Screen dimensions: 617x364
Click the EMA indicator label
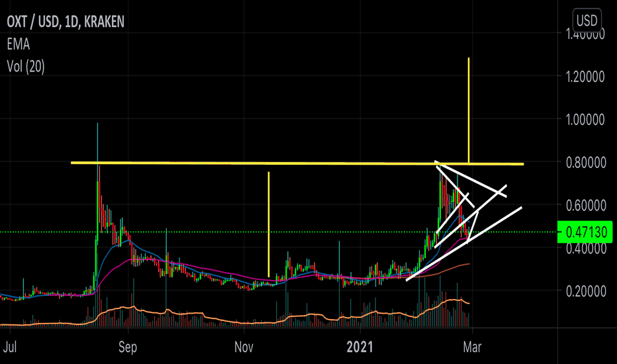coord(18,44)
